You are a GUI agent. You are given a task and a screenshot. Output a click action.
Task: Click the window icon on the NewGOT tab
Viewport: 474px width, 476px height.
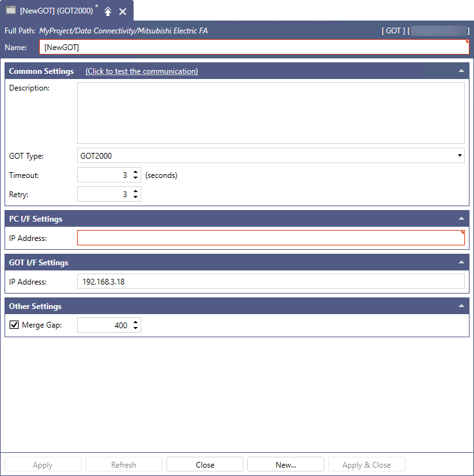point(11,10)
